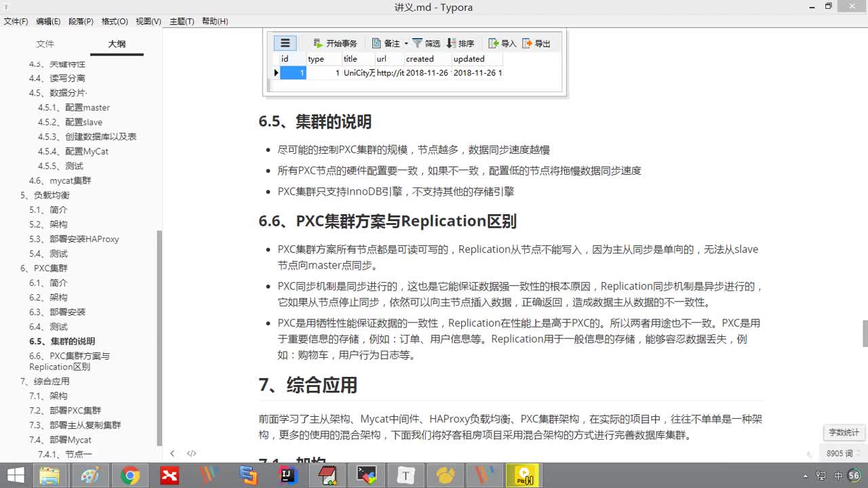Image resolution: width=868 pixels, height=488 pixels.
Task: Switch to source code mode icon
Action: (191, 453)
